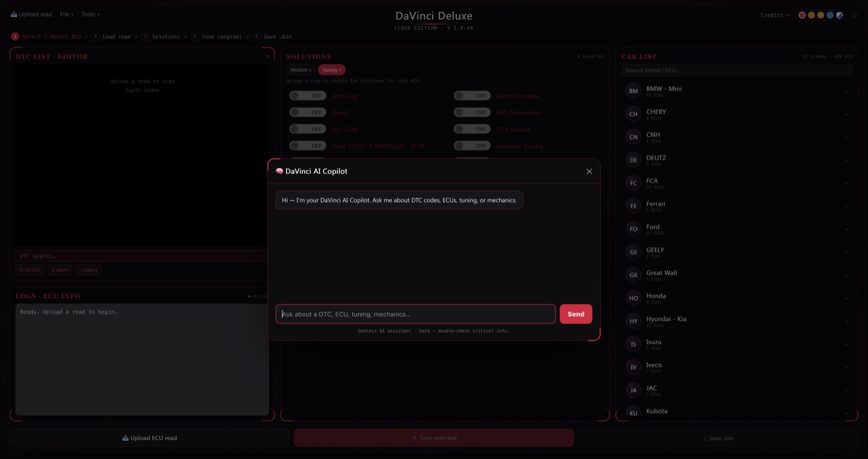Send the Copilot message
Screen dimensions: 868x459
point(576,314)
